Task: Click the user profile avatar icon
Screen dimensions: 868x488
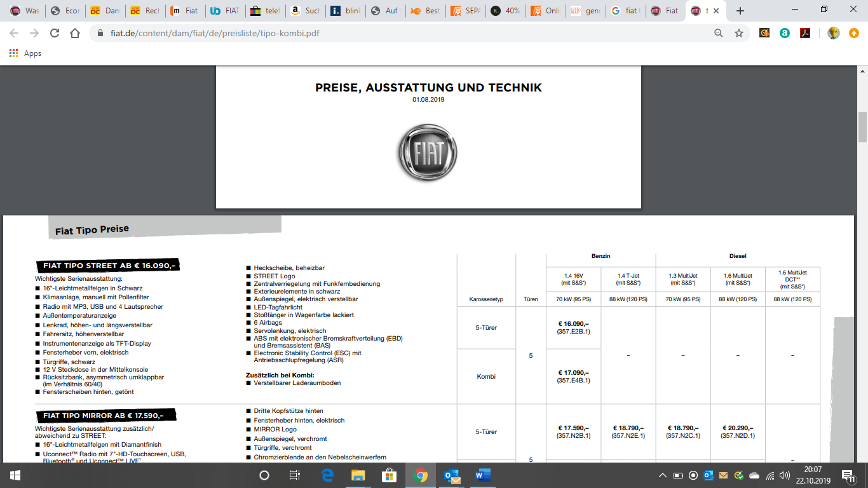Action: (833, 33)
